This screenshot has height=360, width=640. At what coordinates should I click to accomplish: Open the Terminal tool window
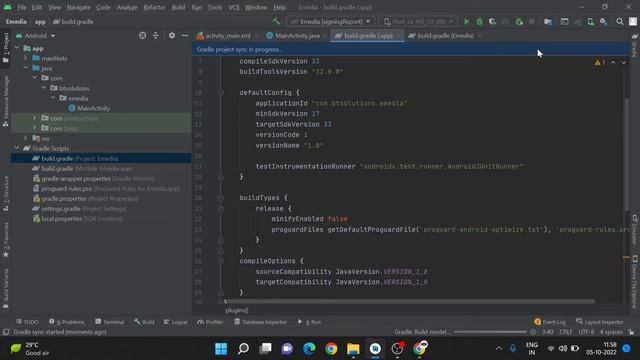(x=109, y=322)
